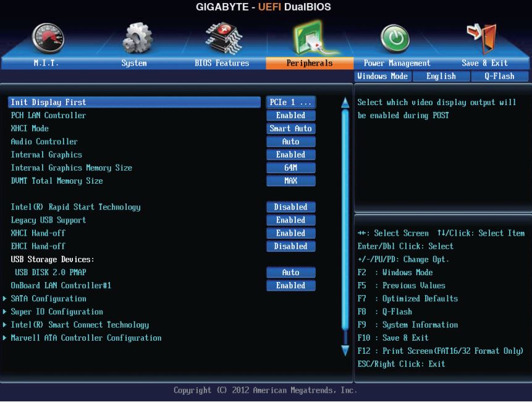Click the Windows Mode button
The image size is (532, 402).
pyautogui.click(x=382, y=77)
